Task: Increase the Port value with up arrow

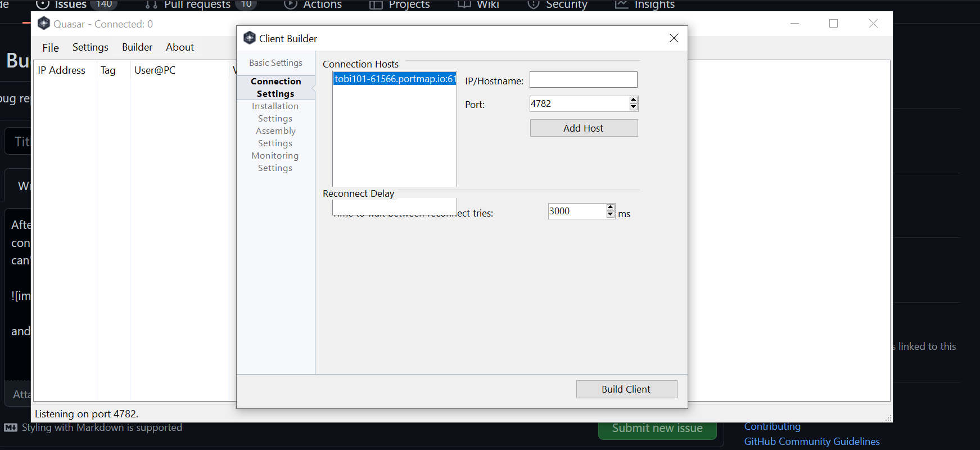Action: click(x=634, y=100)
